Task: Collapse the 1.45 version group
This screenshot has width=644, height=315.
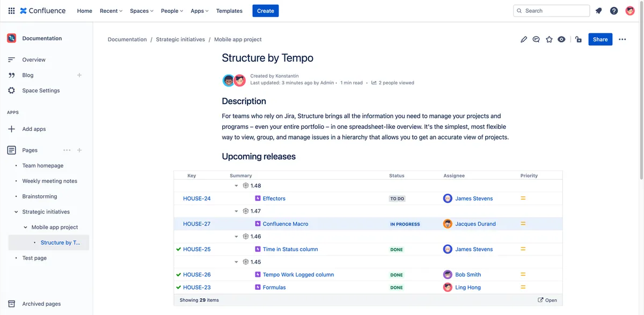Action: point(236,262)
